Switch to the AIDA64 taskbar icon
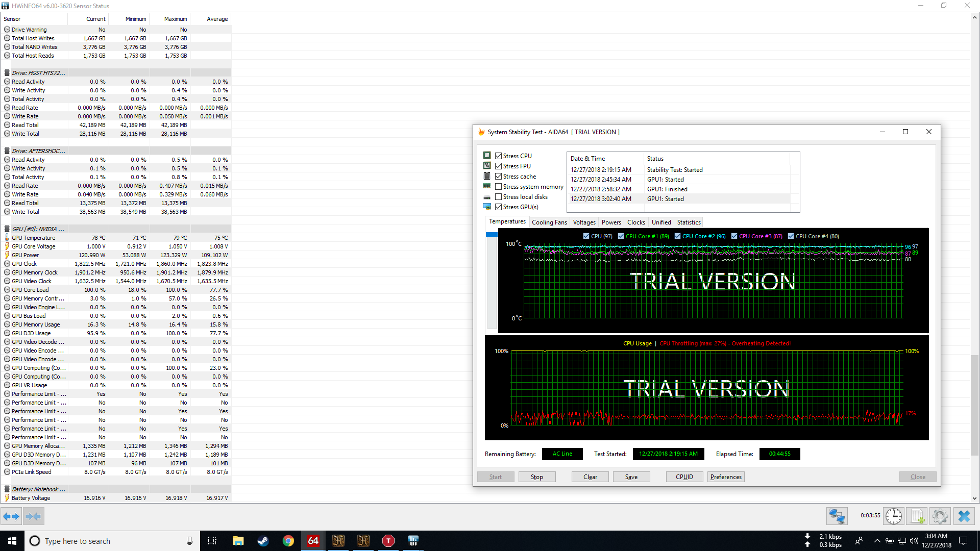The height and width of the screenshot is (551, 980). 313,541
